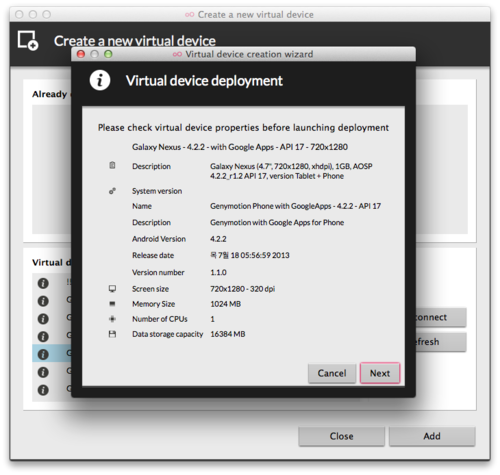Click the 'System version' label
This screenshot has height=475, width=500.
click(x=157, y=191)
